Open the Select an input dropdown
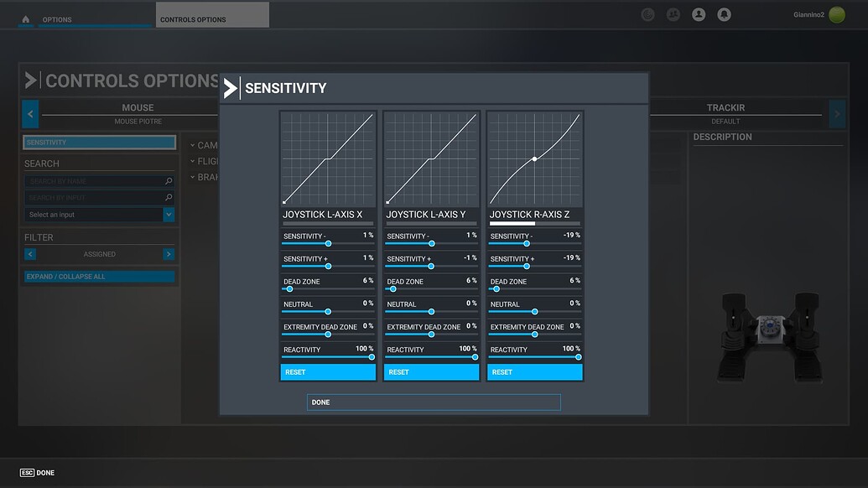The image size is (868, 488). pyautogui.click(x=99, y=215)
